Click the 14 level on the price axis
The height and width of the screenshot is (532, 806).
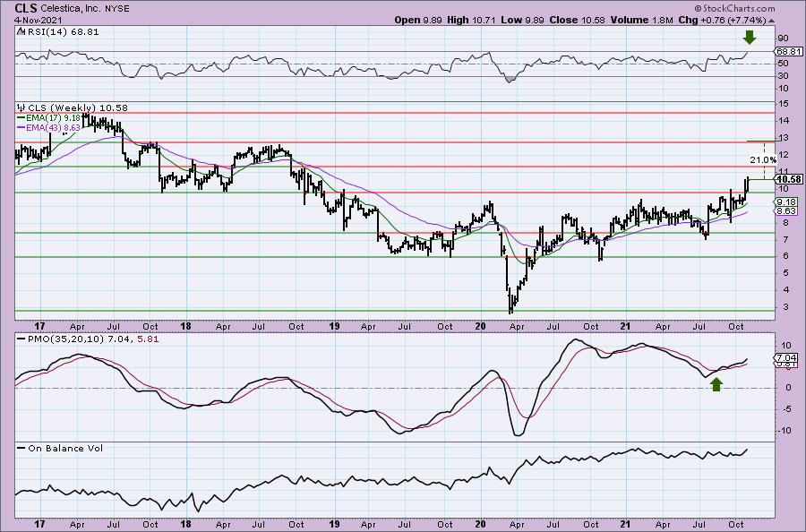pos(784,121)
